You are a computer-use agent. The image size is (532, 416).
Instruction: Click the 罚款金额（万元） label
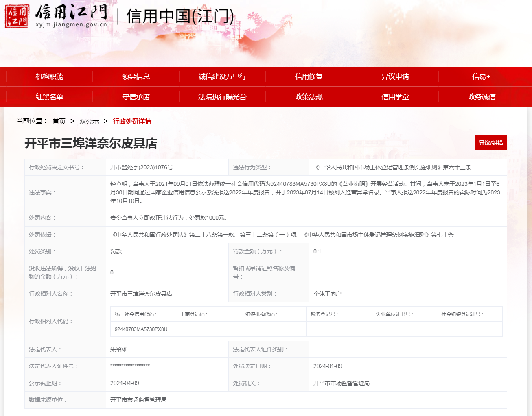(258, 251)
